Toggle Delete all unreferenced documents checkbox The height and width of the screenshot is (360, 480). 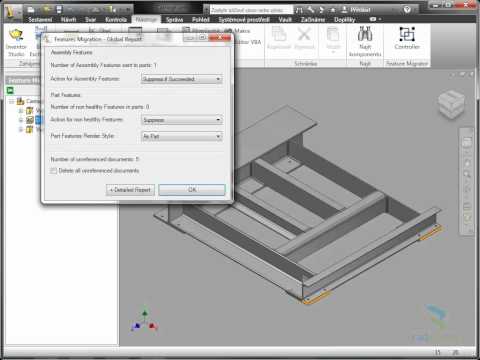[x=53, y=171]
